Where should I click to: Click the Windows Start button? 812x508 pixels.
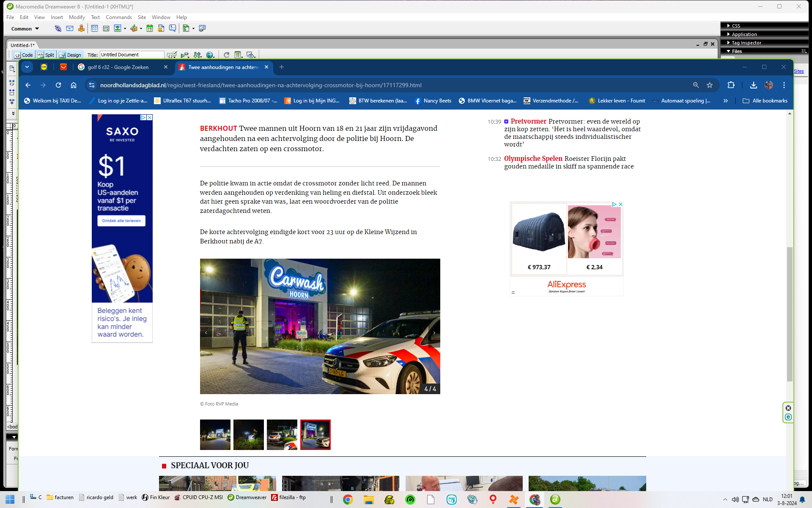tap(10, 500)
